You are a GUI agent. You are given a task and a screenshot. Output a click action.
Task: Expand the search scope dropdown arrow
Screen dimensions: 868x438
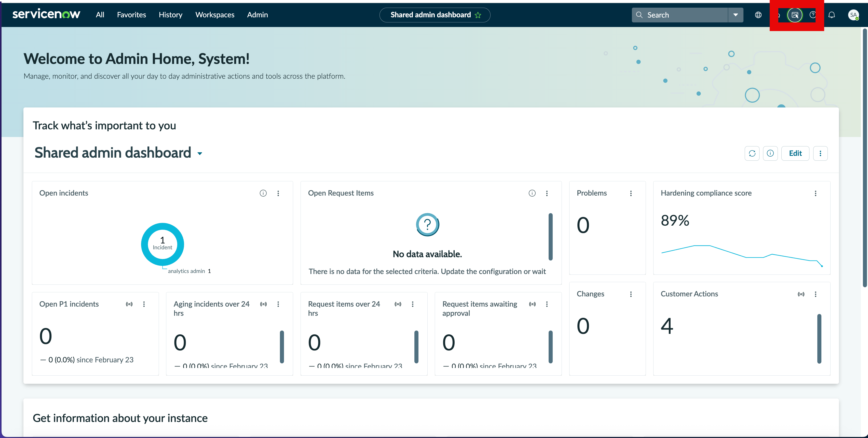click(736, 15)
